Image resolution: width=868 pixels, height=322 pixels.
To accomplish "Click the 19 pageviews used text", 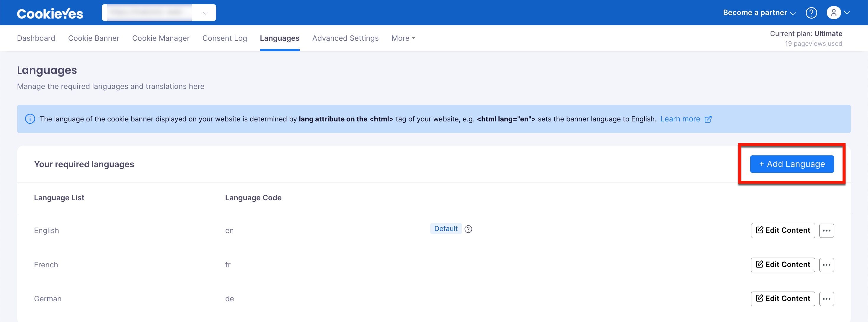I will 813,44.
